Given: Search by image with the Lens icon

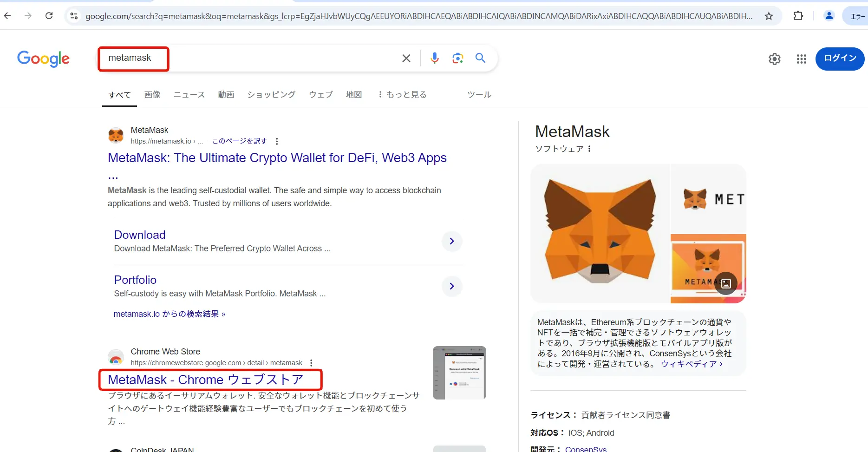Looking at the screenshot, I should click(457, 58).
